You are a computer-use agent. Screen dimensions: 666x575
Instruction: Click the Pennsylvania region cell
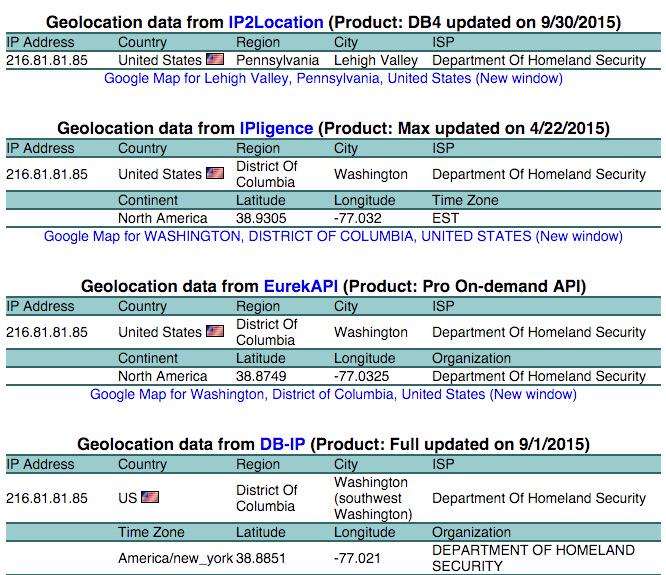click(277, 60)
